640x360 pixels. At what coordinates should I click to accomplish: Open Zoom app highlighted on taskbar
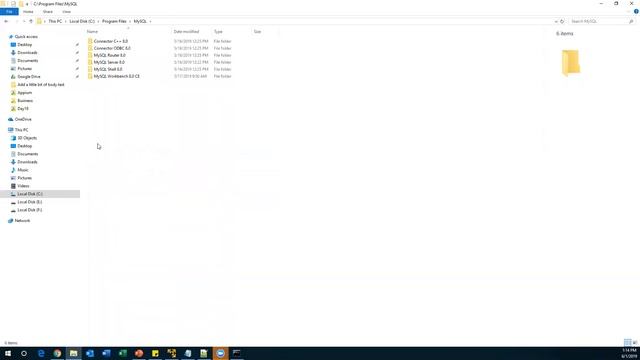(220, 353)
